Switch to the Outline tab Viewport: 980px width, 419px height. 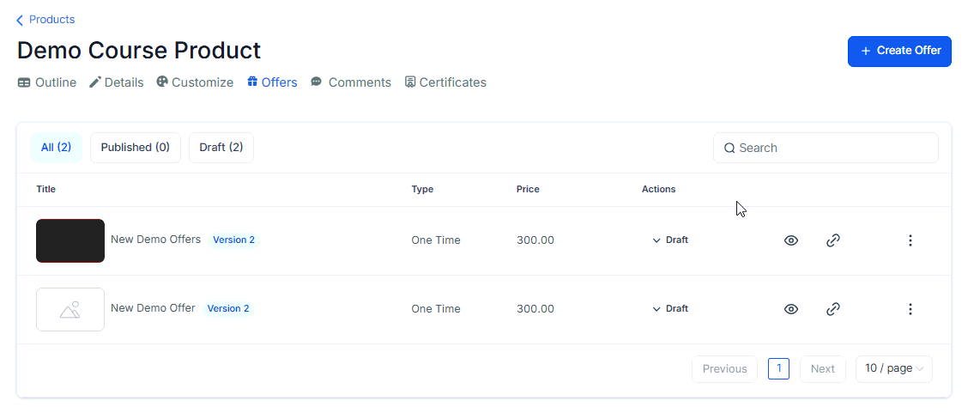(x=47, y=82)
